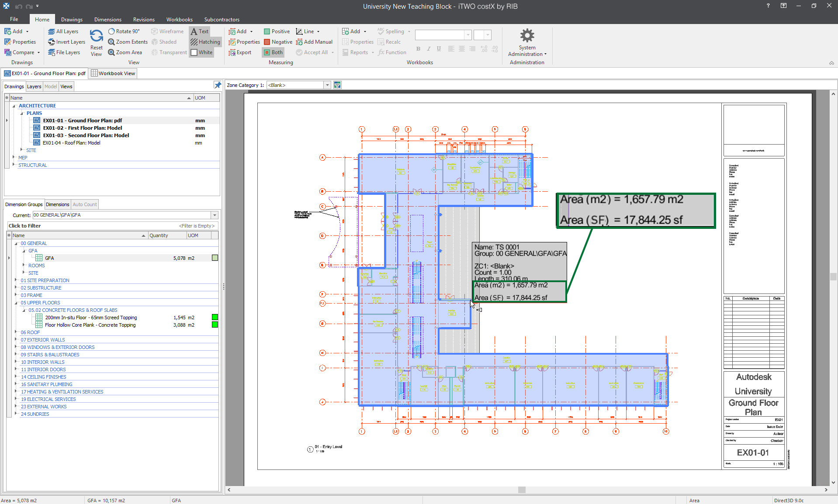Open the System Administration dropdown arrow

click(x=546, y=54)
